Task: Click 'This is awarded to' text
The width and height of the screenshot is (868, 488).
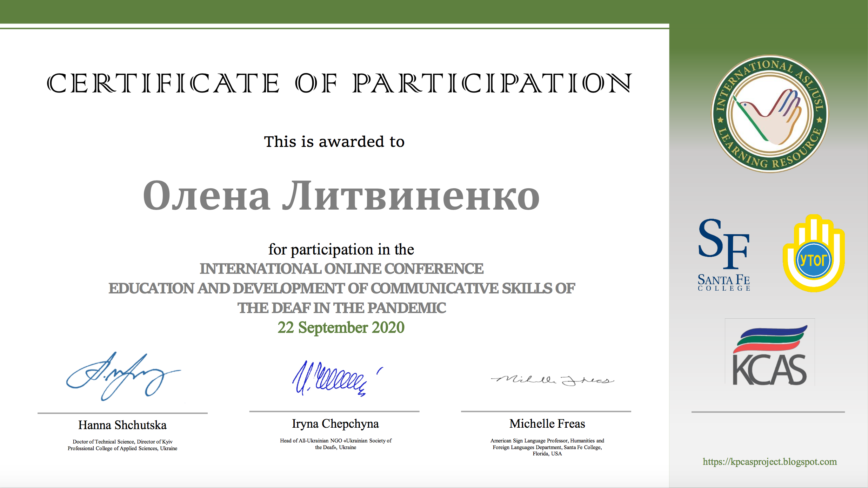Action: [x=334, y=142]
